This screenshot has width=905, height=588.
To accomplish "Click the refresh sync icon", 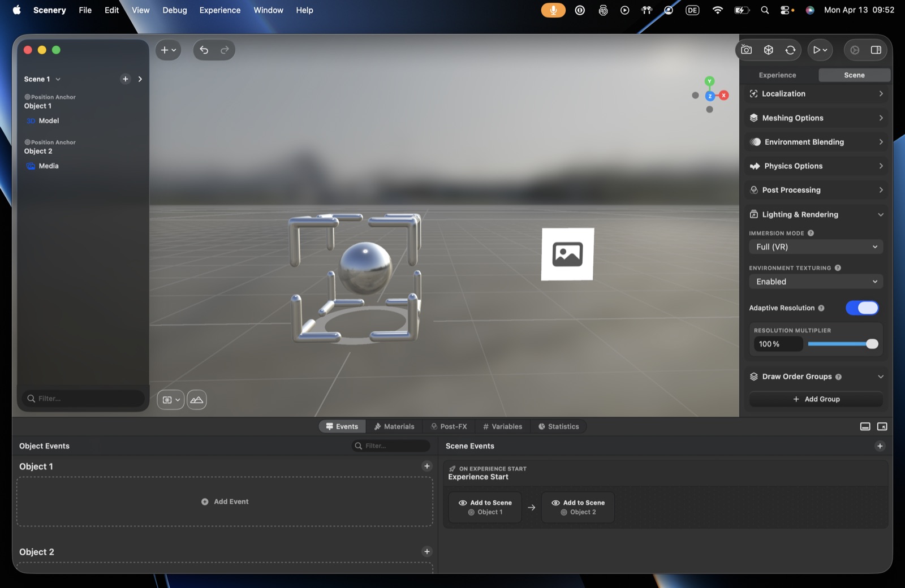I will coord(790,50).
